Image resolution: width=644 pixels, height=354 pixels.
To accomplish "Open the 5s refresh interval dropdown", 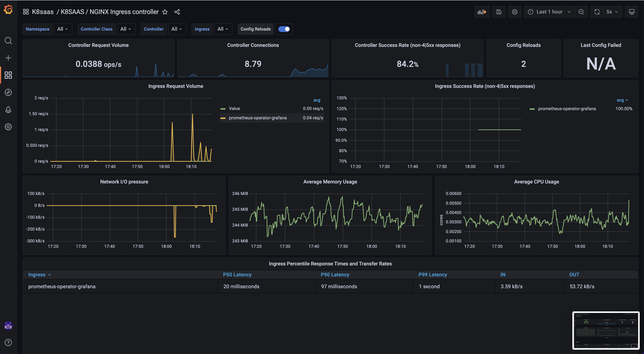I will tap(612, 12).
